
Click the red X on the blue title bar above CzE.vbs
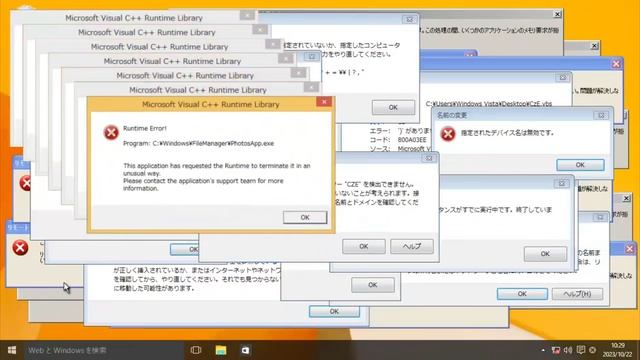(x=616, y=64)
